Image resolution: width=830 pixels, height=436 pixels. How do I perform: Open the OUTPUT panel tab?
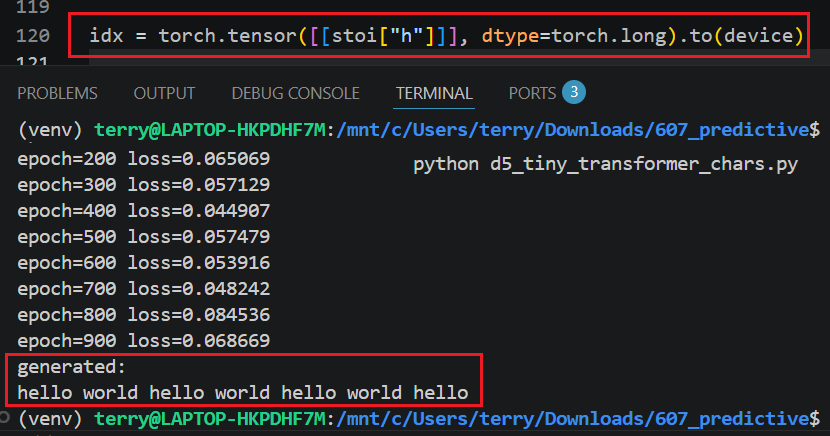(x=164, y=94)
